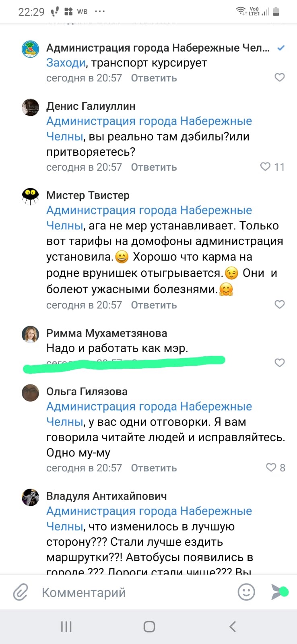Tap the Android home navigation button
The height and width of the screenshot is (644, 297).
149,627
